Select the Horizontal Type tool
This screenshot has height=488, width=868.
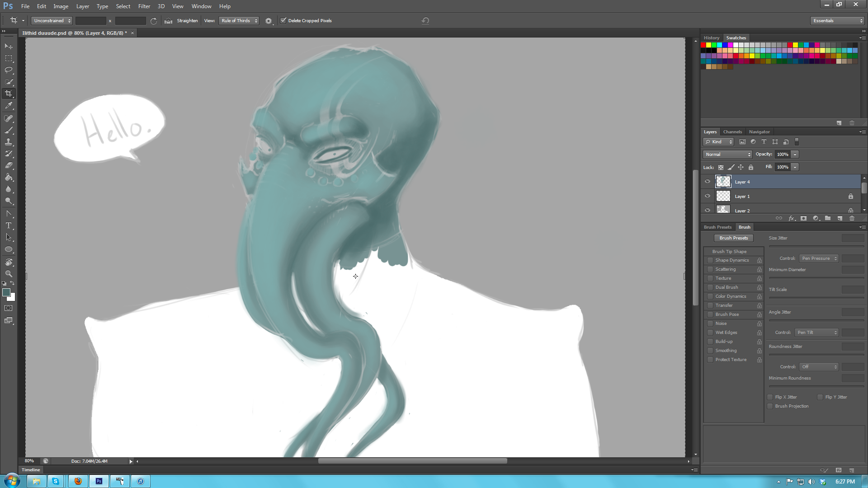9,225
